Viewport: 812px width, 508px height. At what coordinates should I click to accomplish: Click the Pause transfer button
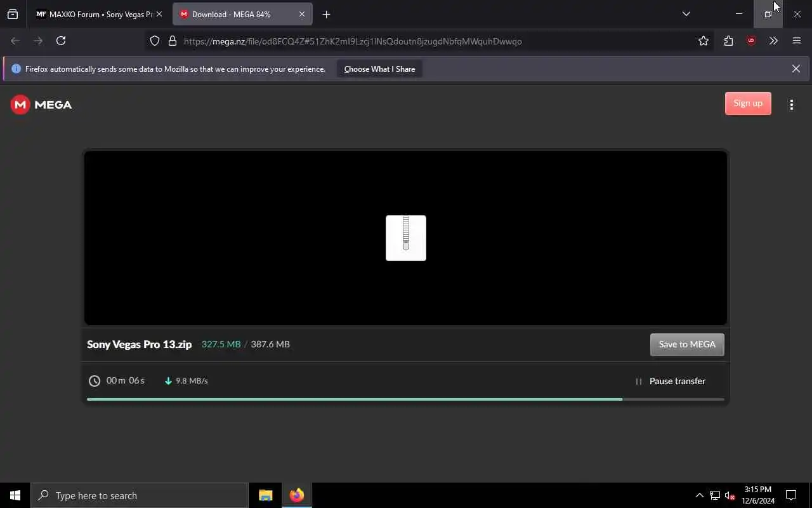671,381
